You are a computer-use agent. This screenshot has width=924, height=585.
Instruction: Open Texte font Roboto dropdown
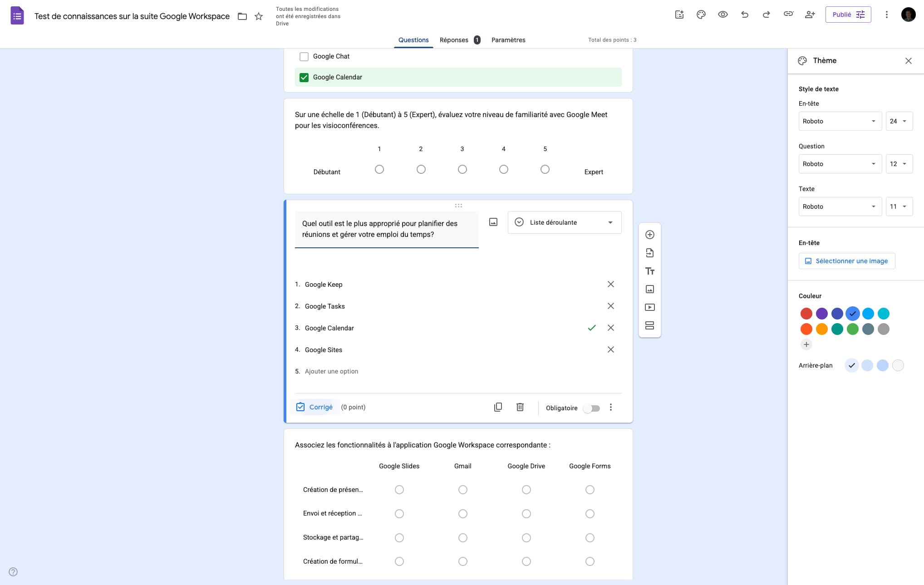click(x=840, y=206)
